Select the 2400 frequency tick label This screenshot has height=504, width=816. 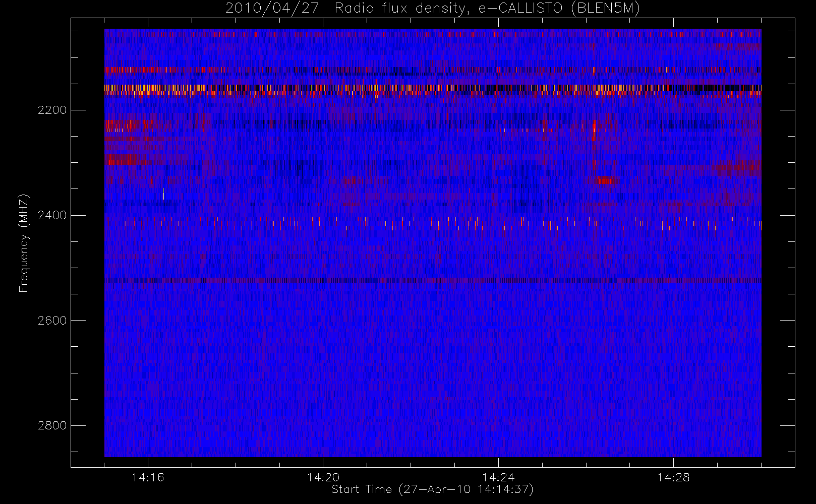tap(52, 215)
